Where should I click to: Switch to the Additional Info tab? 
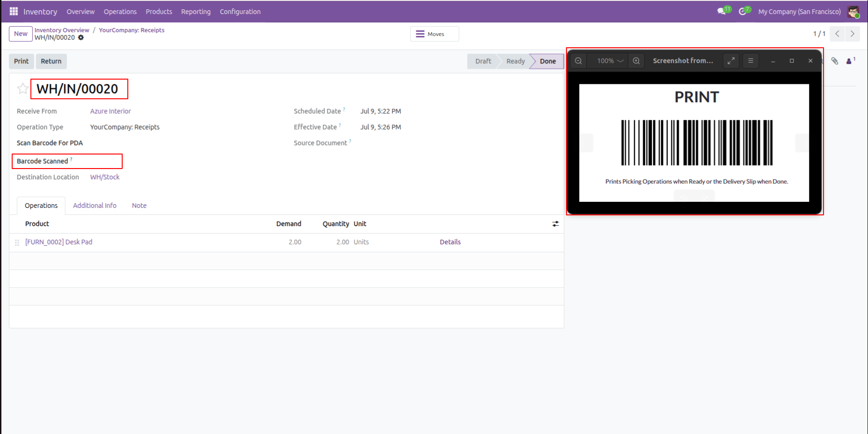click(95, 206)
